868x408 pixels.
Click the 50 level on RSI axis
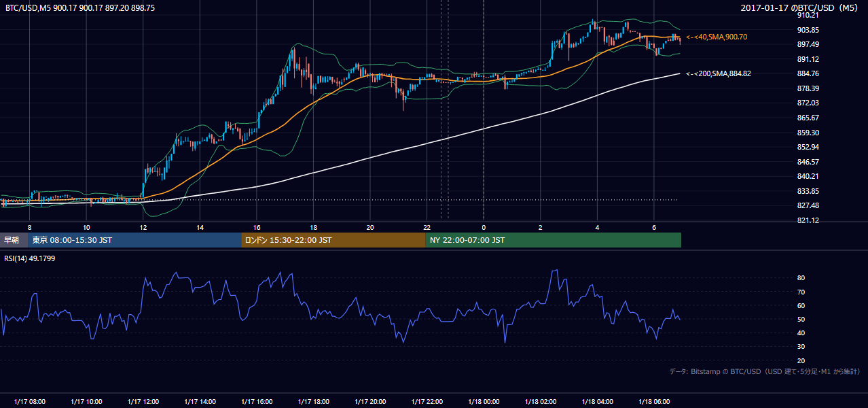(x=801, y=319)
